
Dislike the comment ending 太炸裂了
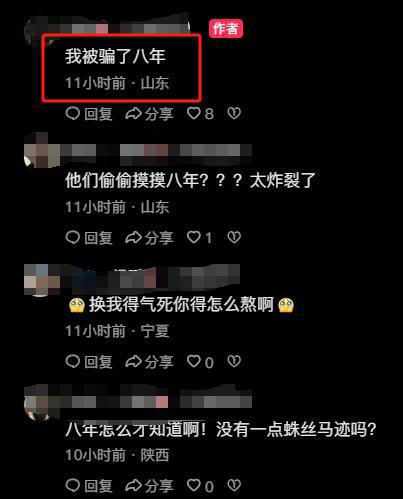234,237
